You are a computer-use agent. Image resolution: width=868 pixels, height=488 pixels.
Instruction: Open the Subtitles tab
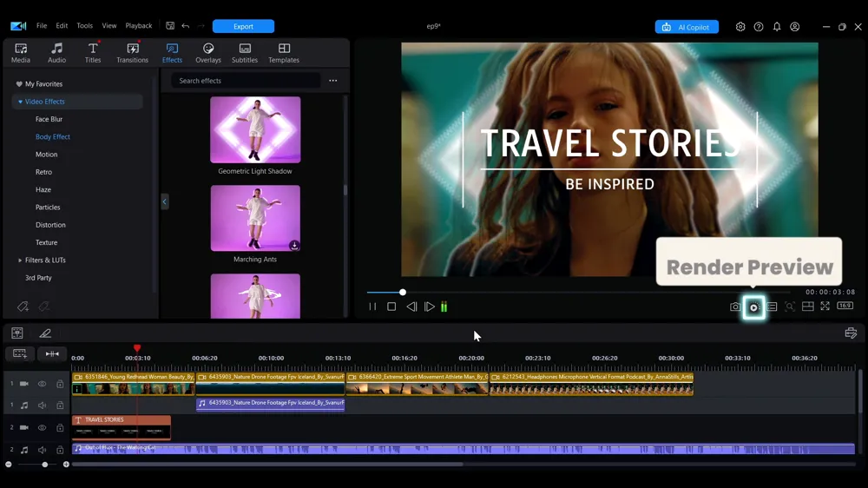(245, 53)
